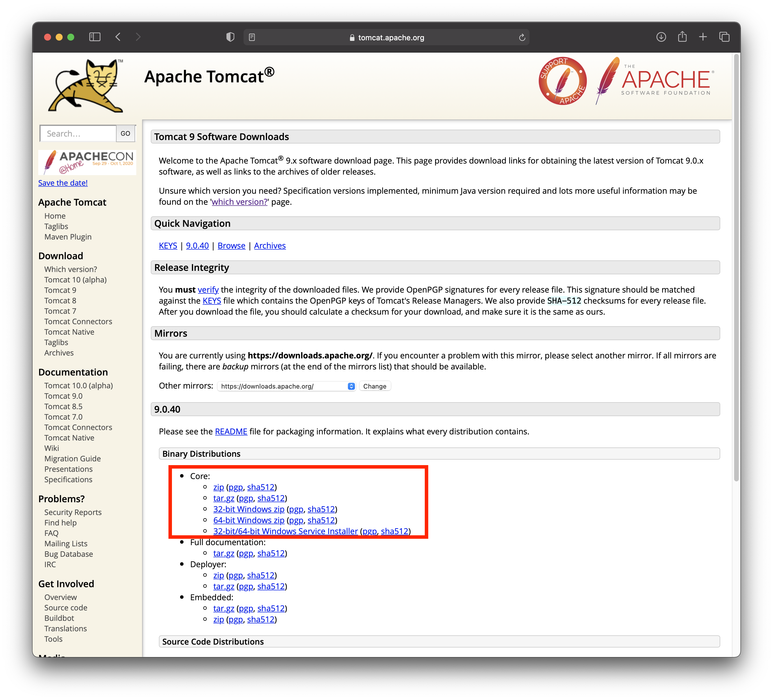This screenshot has height=700, width=773.
Task: Open Mailing Lists sidebar link
Action: click(66, 543)
